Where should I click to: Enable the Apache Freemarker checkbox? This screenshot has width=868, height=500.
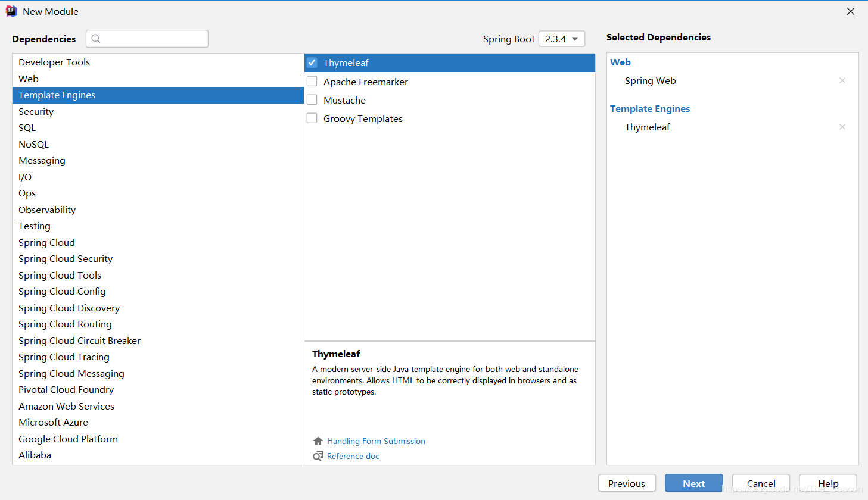pyautogui.click(x=312, y=81)
